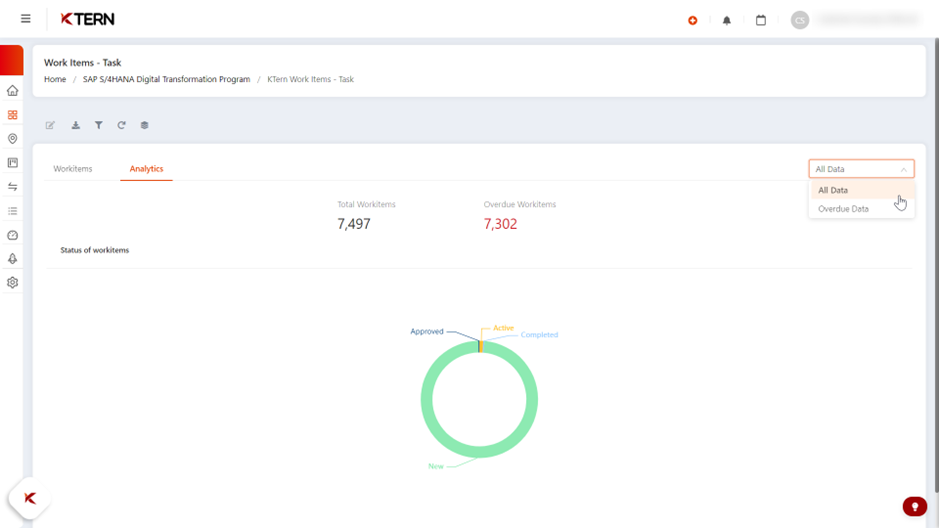Image resolution: width=939 pixels, height=528 pixels.
Task: Click the red lightbulb help button
Action: 914,506
